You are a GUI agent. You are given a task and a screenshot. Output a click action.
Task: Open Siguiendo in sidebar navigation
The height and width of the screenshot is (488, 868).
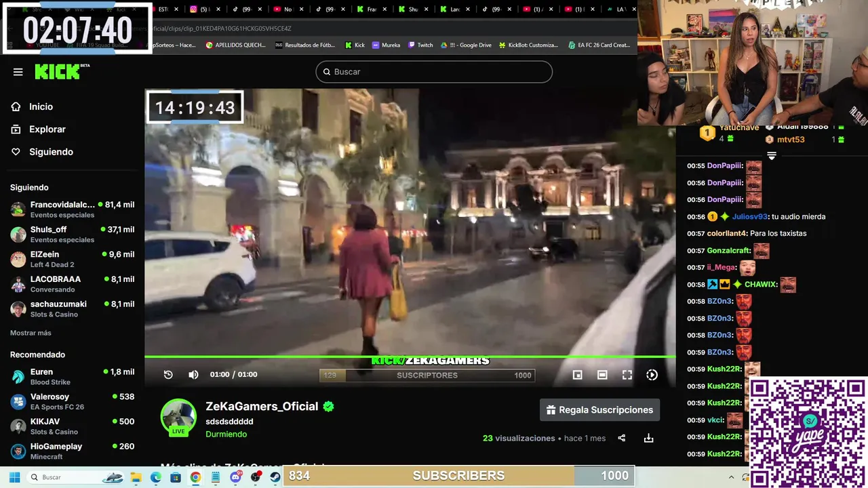tap(51, 152)
